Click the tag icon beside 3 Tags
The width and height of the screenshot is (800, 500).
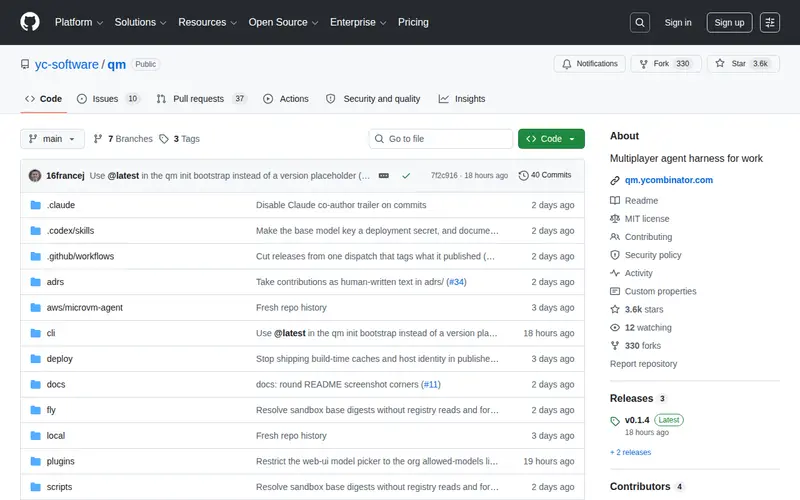pyautogui.click(x=164, y=139)
